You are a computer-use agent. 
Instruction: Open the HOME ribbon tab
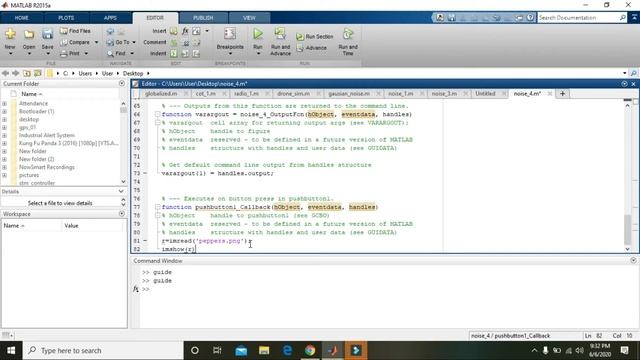point(22,18)
